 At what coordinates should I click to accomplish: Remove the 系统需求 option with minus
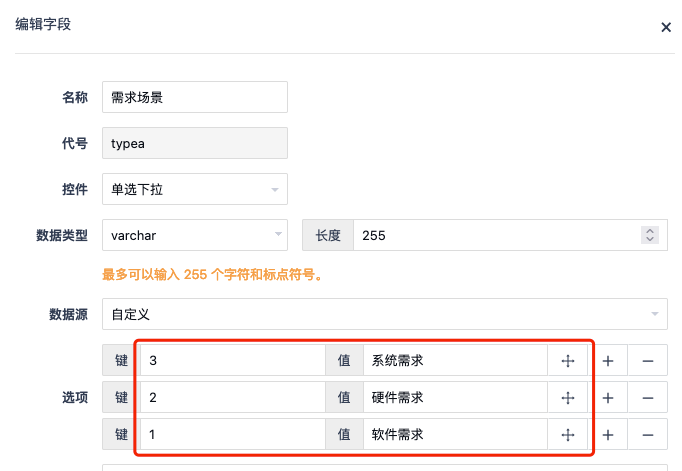648,361
